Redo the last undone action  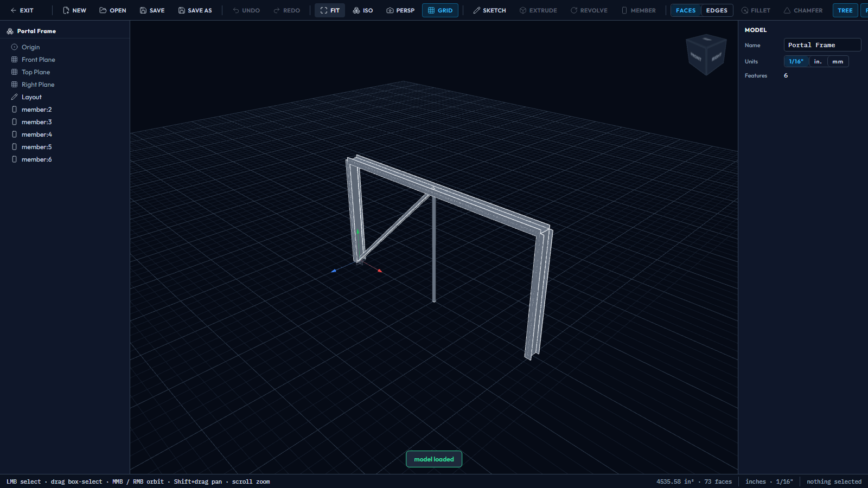[287, 10]
